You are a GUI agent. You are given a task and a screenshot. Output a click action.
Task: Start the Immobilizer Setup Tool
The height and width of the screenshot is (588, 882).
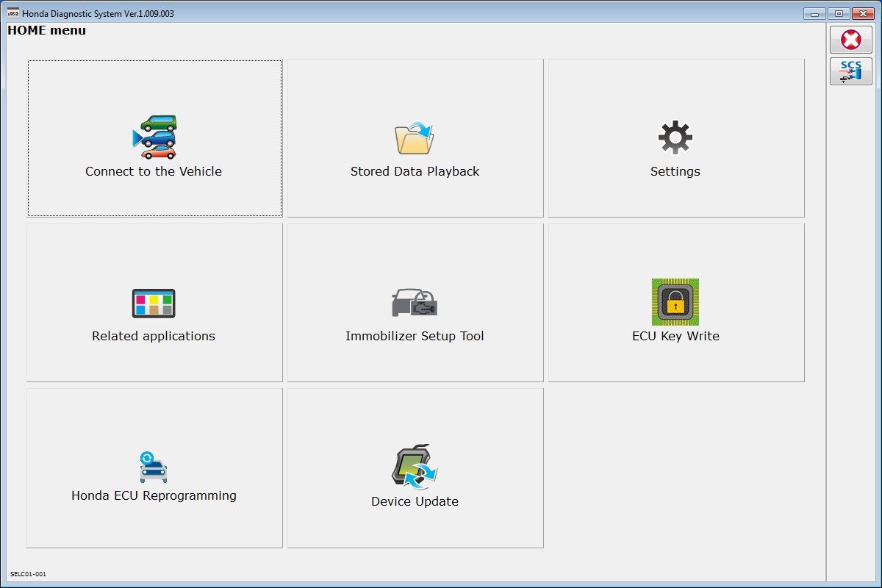click(415, 303)
